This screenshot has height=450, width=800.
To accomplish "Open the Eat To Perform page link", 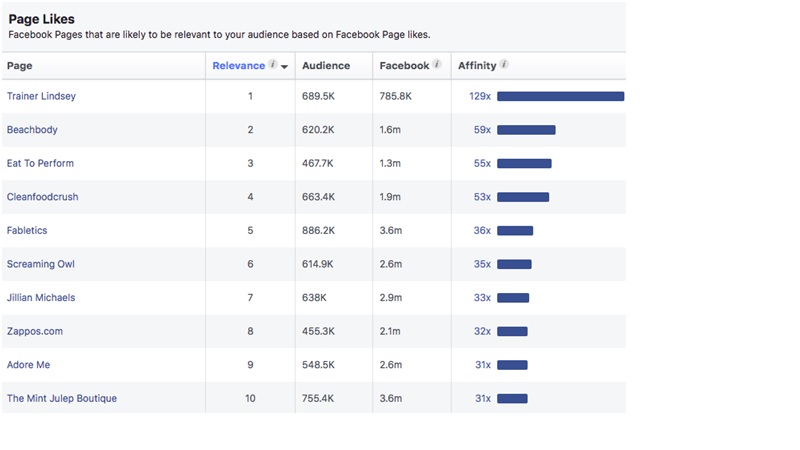I will pos(40,163).
